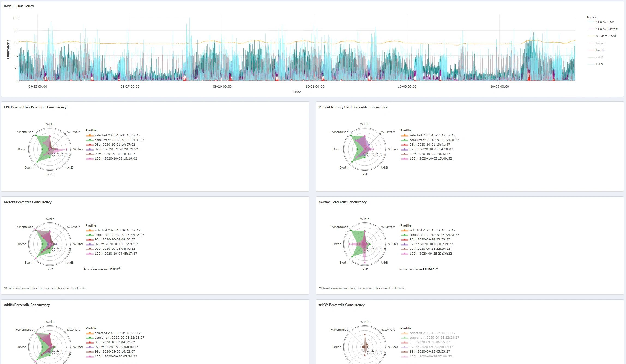Toggle selected profile in CPU Percent User panel
The height and width of the screenshot is (364, 626).
(x=113, y=135)
